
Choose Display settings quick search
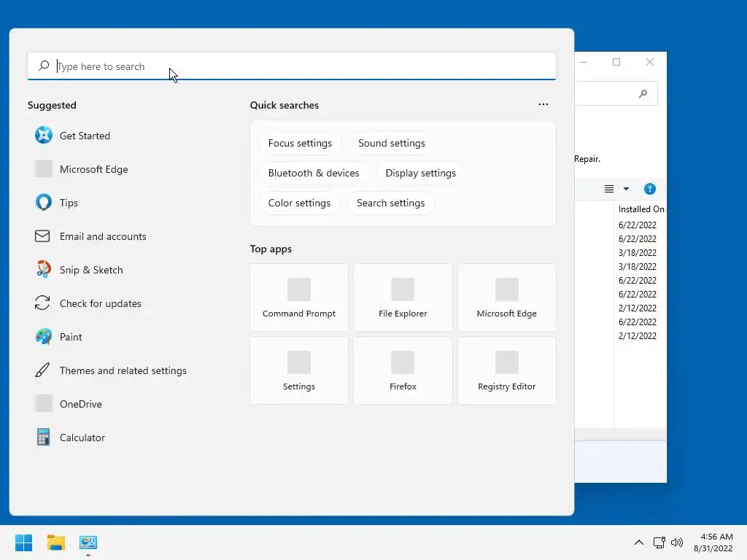(x=421, y=173)
